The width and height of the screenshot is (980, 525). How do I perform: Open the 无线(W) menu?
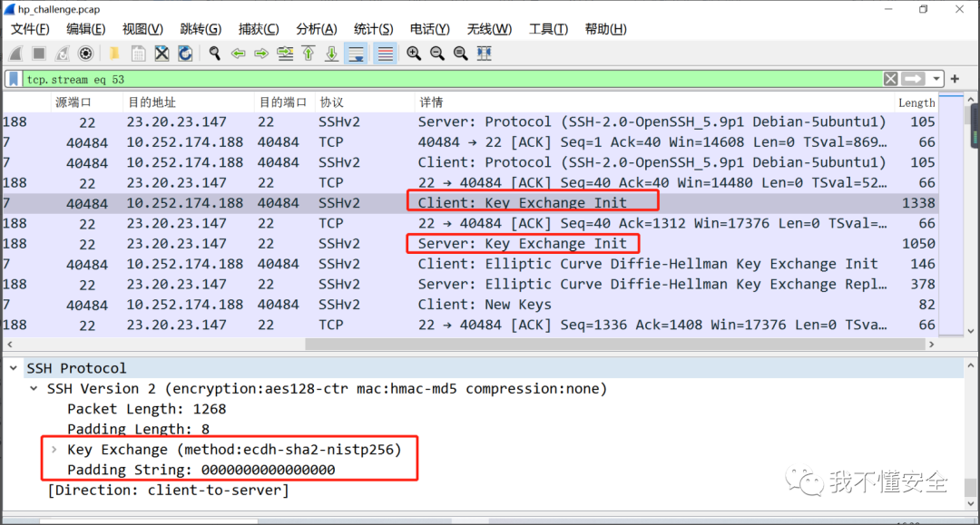click(x=489, y=29)
